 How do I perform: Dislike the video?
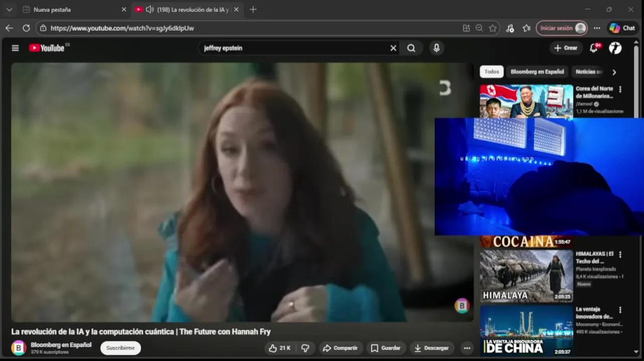point(305,348)
